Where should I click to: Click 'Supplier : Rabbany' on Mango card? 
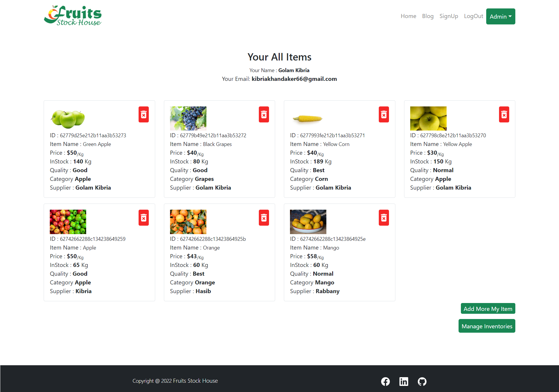(315, 291)
